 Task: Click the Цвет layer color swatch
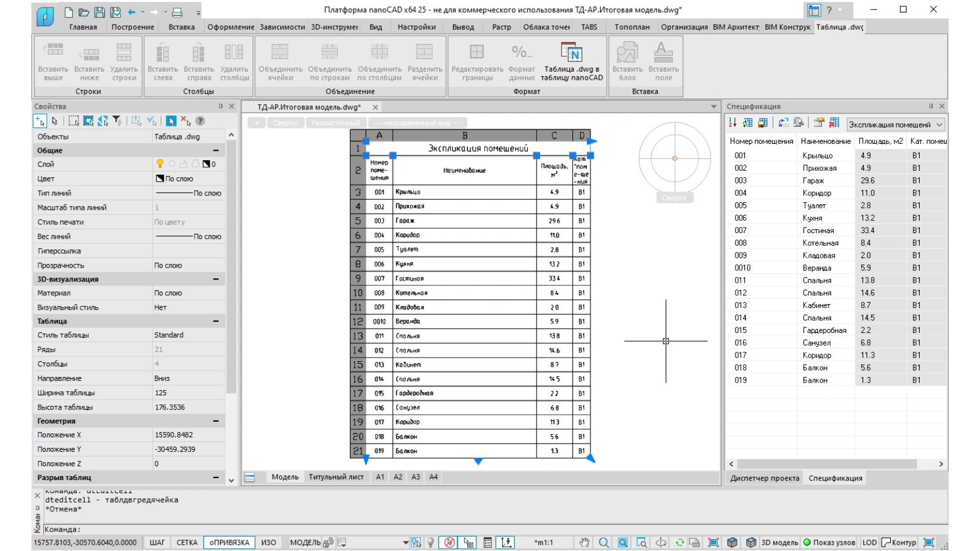pos(160,178)
